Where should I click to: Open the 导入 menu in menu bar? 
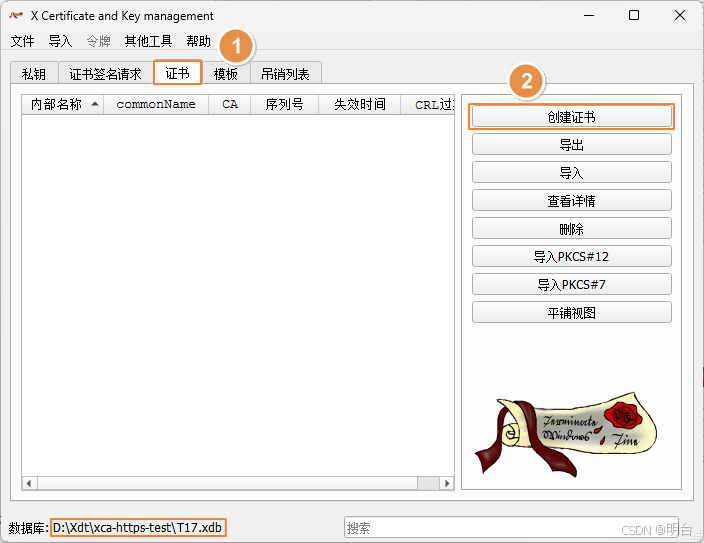click(60, 41)
